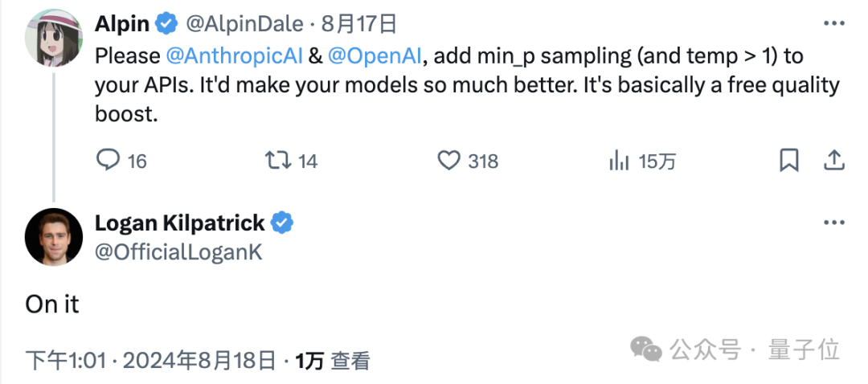This screenshot has height=384, width=868.
Task: Click Alpin's blue verified badge
Action: 166,23
